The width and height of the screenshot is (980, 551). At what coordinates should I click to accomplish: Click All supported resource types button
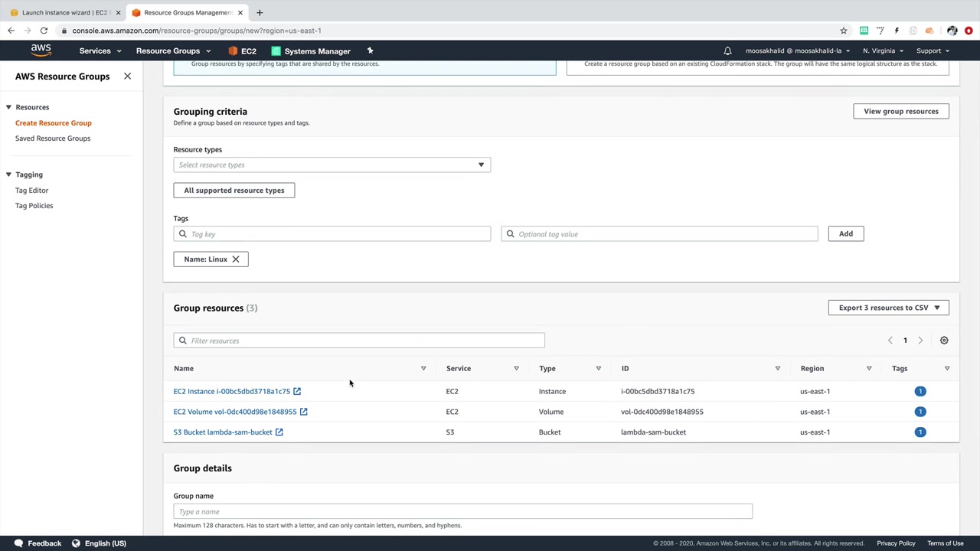(234, 191)
